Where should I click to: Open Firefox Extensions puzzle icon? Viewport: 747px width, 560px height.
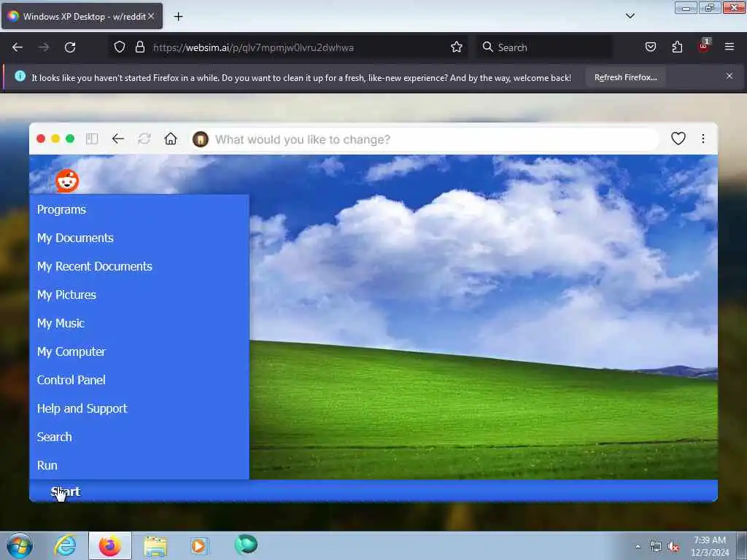tap(677, 47)
